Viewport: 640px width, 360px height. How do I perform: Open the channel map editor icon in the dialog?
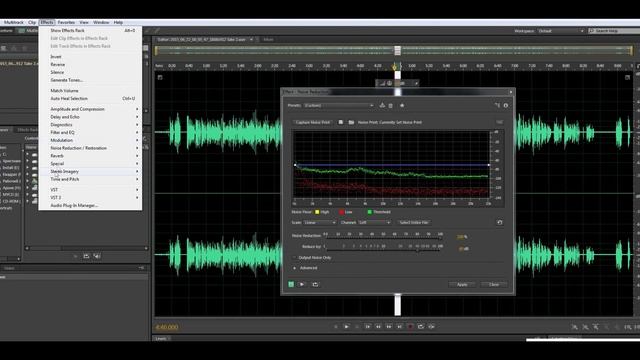(497, 105)
